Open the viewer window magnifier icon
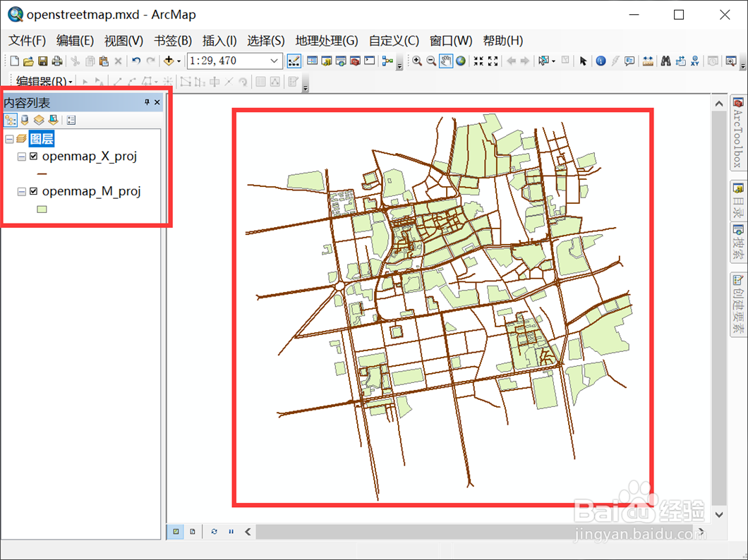 (x=731, y=61)
